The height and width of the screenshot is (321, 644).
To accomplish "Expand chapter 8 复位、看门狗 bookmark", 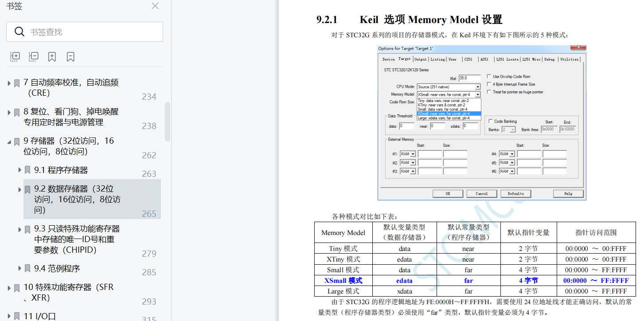I will click(9, 112).
